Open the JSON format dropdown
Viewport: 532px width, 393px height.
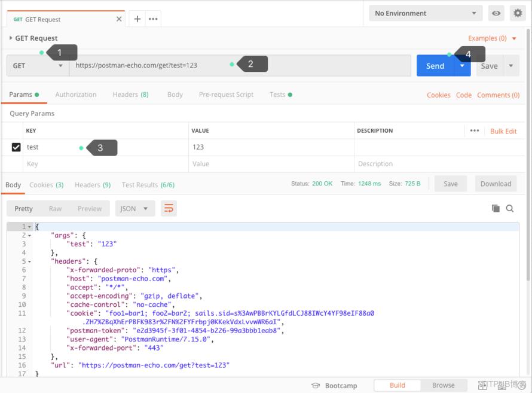click(x=135, y=208)
